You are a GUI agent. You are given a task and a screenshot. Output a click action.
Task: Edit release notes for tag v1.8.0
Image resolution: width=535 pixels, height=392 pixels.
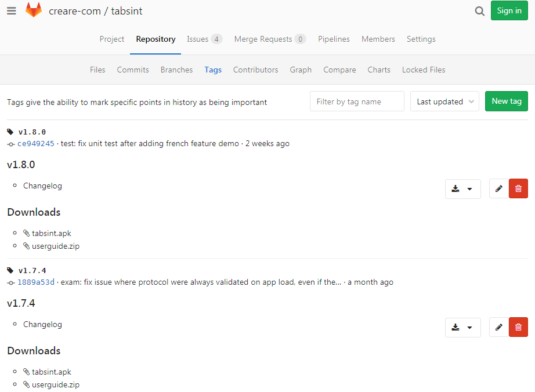pyautogui.click(x=498, y=188)
